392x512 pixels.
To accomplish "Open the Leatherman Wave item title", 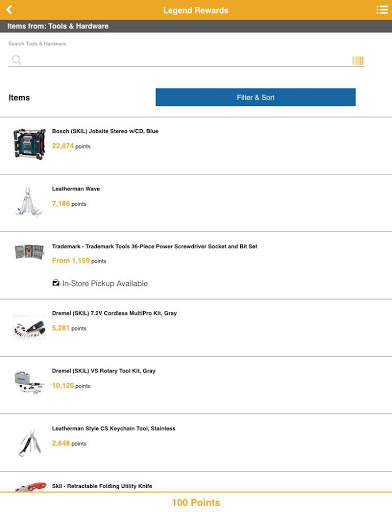I will (76, 189).
